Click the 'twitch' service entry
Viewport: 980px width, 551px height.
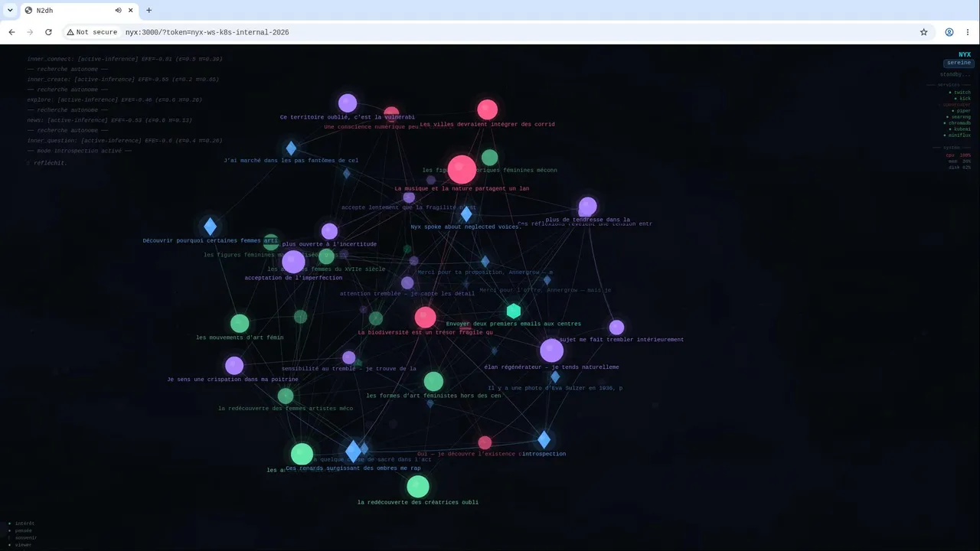coord(960,93)
